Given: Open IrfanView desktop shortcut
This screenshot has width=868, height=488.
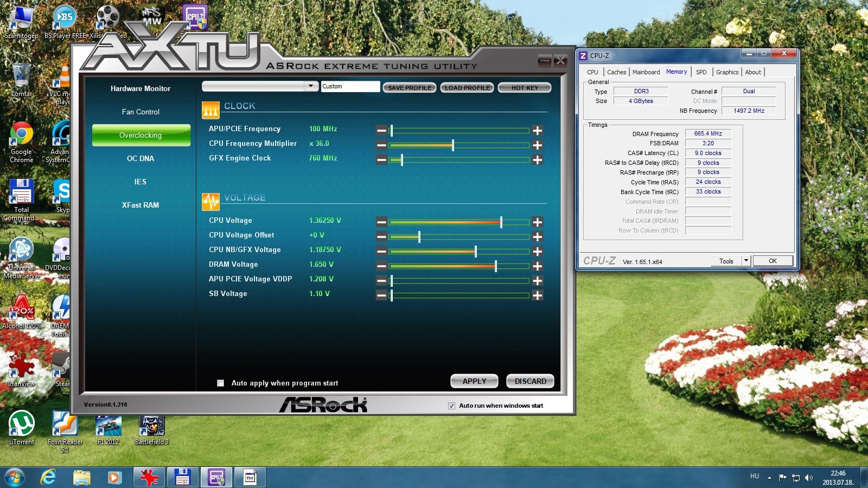Looking at the screenshot, I should tap(22, 370).
